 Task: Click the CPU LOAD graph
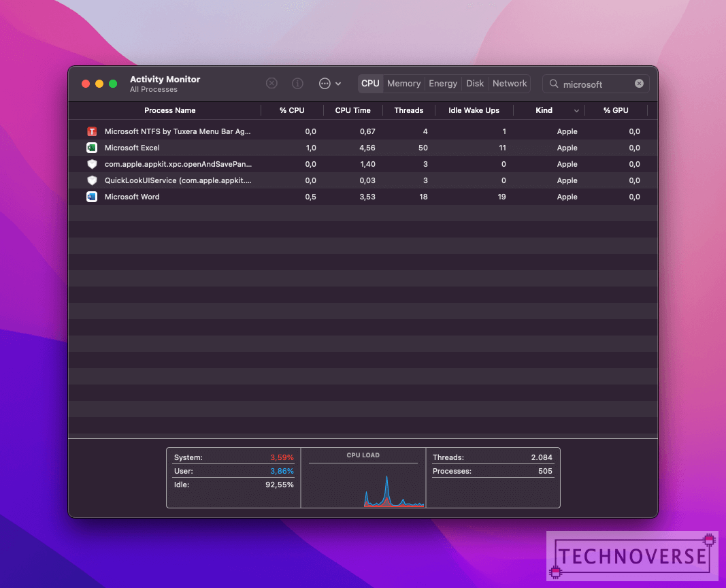(x=363, y=485)
